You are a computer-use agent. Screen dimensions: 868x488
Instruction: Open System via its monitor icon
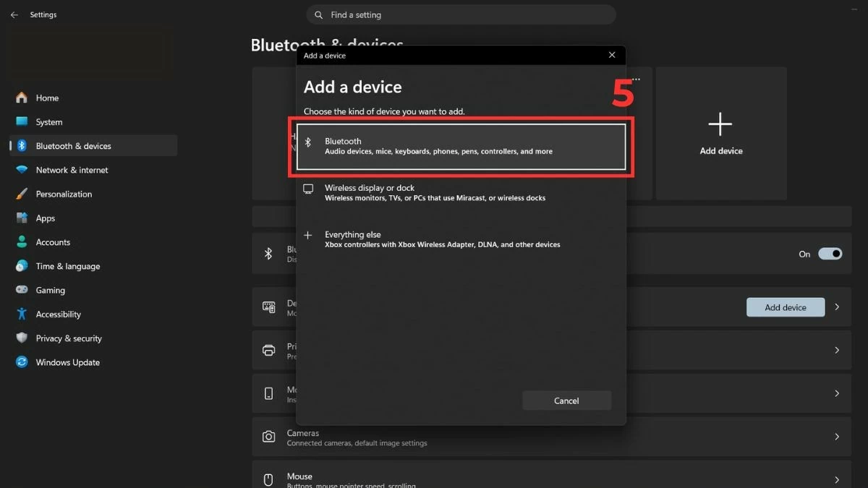(22, 121)
